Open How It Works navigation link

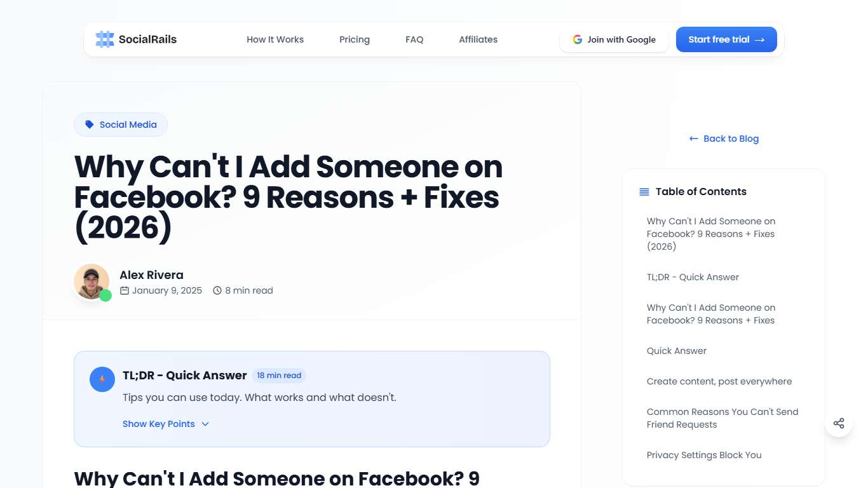click(275, 39)
